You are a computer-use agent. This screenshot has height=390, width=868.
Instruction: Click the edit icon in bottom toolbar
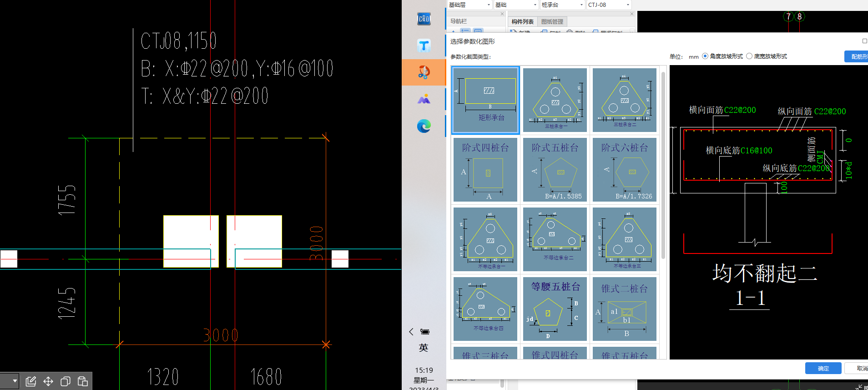pos(31,381)
